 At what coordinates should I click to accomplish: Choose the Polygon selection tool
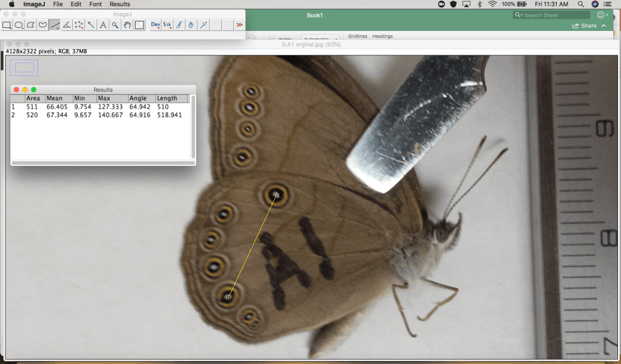(31, 25)
